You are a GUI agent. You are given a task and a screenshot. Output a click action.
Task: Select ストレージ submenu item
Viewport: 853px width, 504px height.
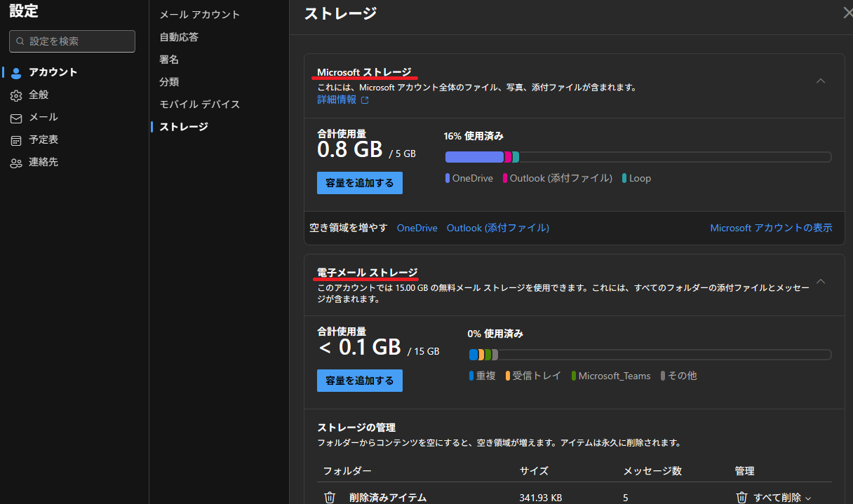tap(184, 127)
